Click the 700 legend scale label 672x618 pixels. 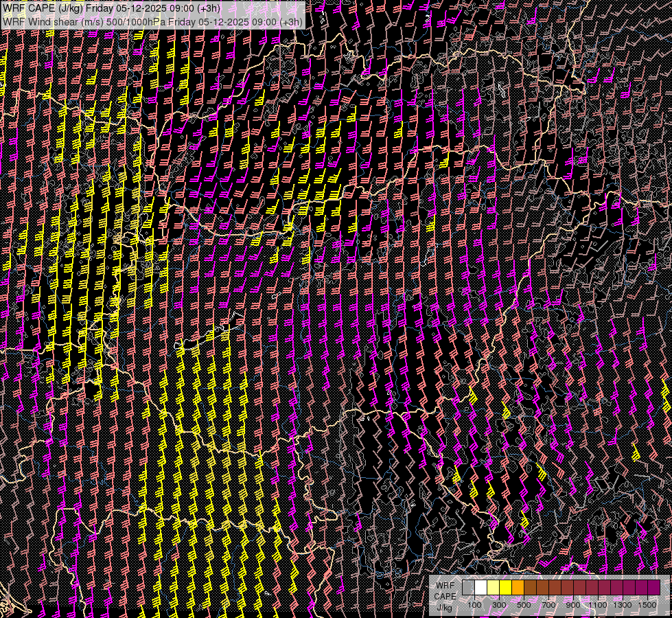[548, 605]
